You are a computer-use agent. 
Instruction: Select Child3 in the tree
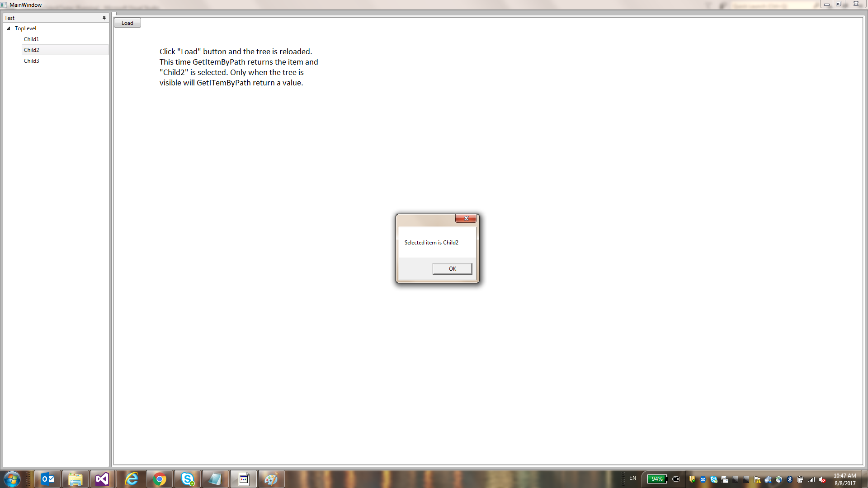[x=32, y=61]
